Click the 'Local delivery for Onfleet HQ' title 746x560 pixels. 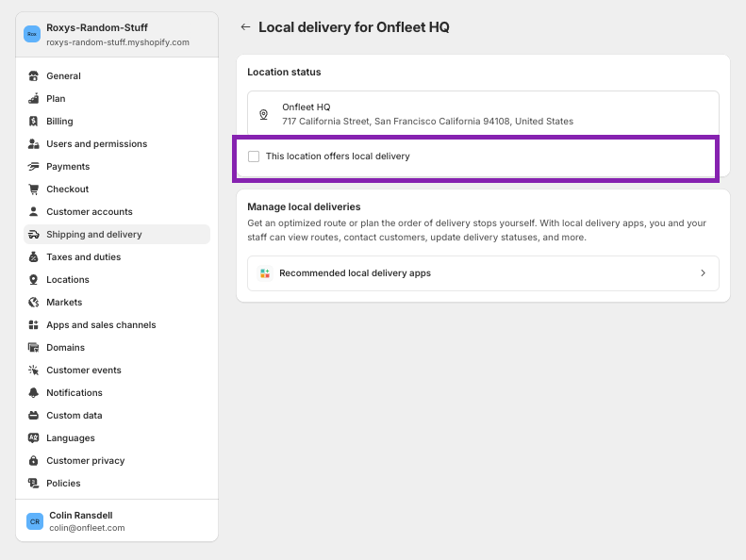(354, 27)
